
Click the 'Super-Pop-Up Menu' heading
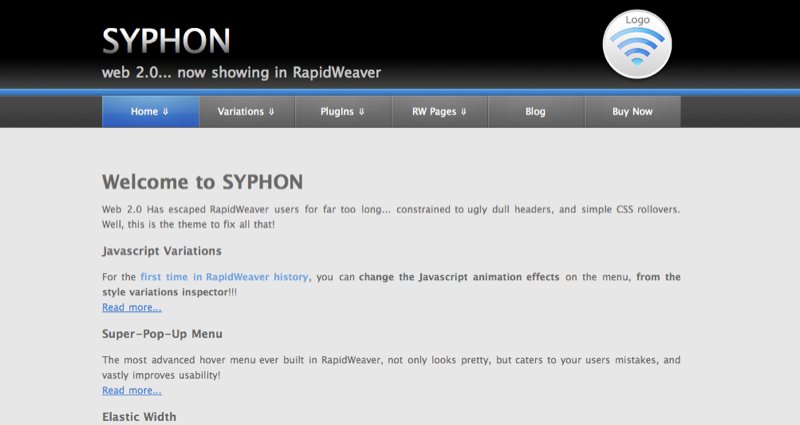pos(162,333)
